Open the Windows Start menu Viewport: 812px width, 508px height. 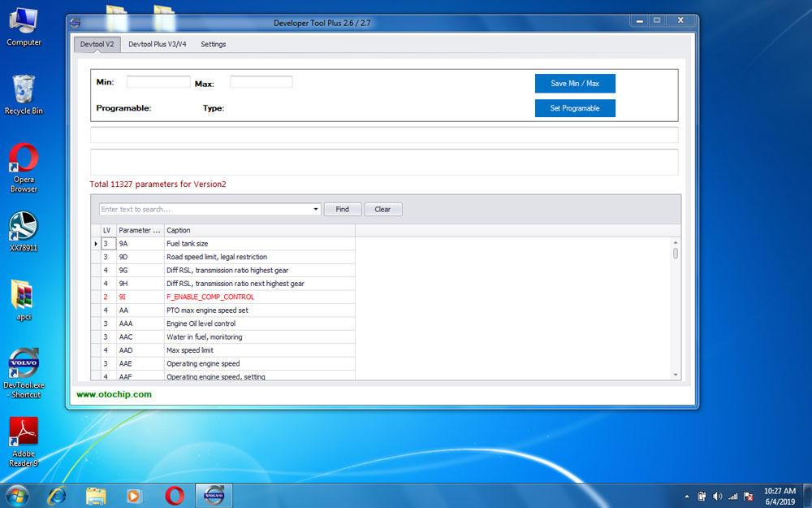[x=17, y=495]
